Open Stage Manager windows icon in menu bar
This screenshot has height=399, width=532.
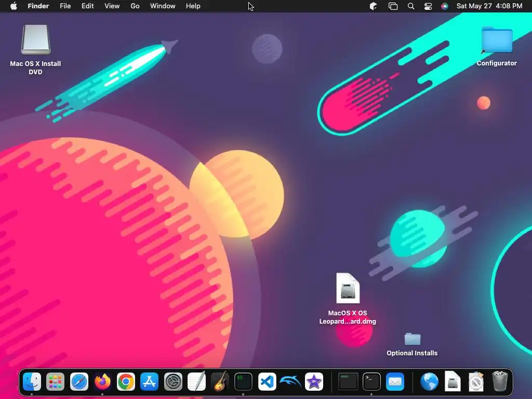[x=393, y=6]
